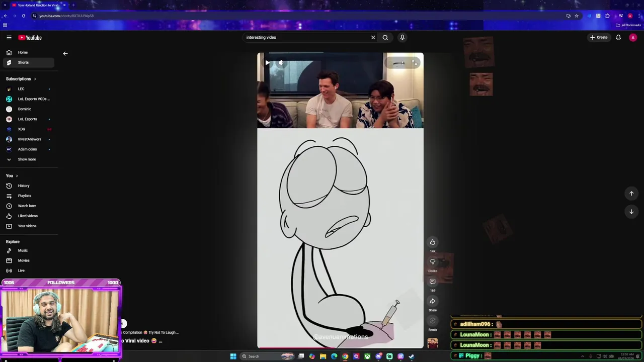Open Liked videos list
This screenshot has height=362, width=644.
point(29,216)
